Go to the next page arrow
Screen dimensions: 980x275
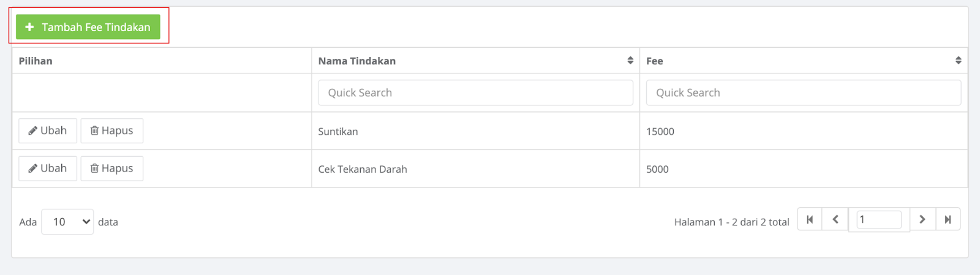(922, 219)
